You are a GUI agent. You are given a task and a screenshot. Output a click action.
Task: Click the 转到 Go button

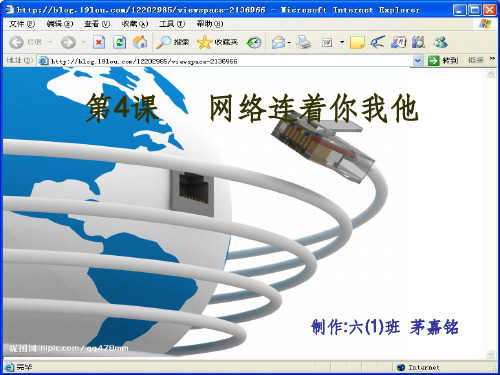pyautogui.click(x=443, y=60)
